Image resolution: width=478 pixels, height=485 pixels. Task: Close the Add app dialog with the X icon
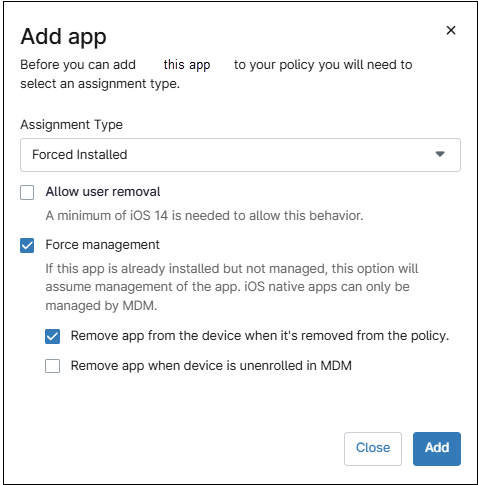(451, 30)
